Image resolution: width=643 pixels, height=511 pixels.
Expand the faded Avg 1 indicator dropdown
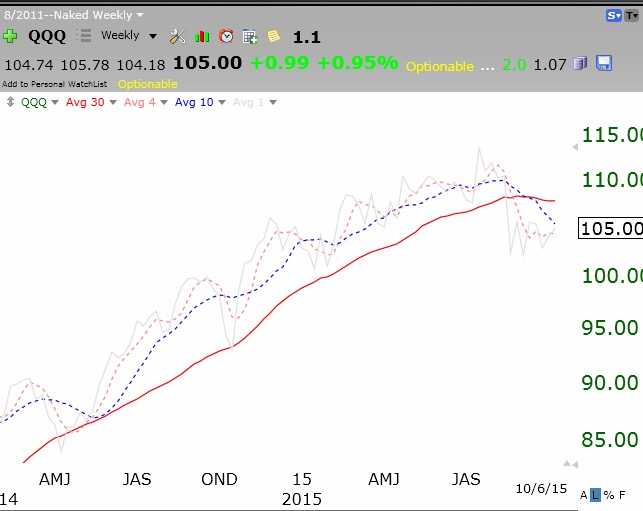[273, 103]
